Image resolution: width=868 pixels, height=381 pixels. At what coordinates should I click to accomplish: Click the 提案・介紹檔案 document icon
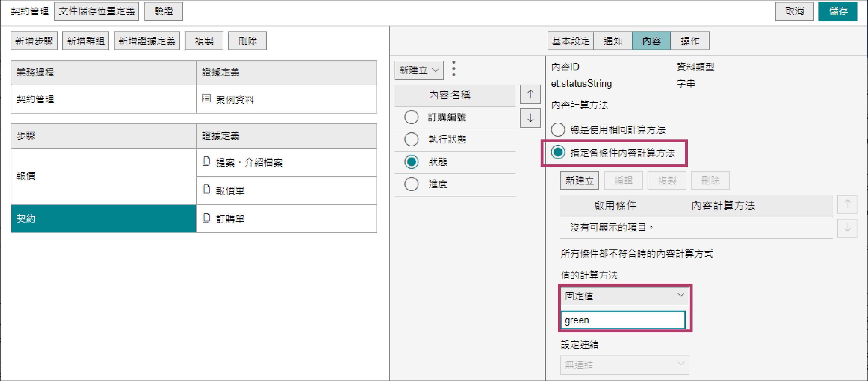click(x=206, y=162)
